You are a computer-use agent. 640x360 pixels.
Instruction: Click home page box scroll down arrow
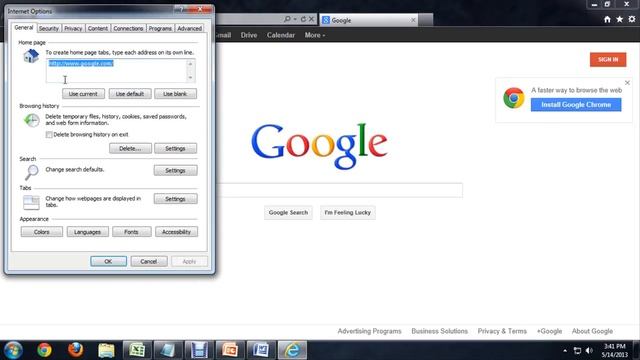point(190,78)
